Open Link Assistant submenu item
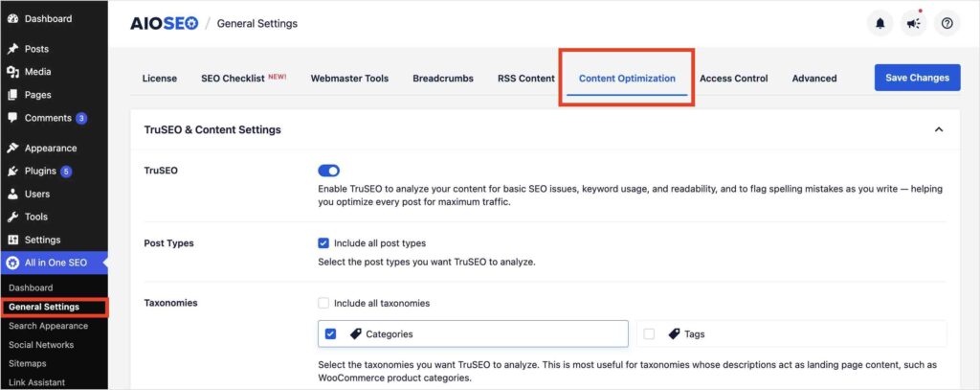The width and height of the screenshot is (980, 390). [x=37, y=382]
